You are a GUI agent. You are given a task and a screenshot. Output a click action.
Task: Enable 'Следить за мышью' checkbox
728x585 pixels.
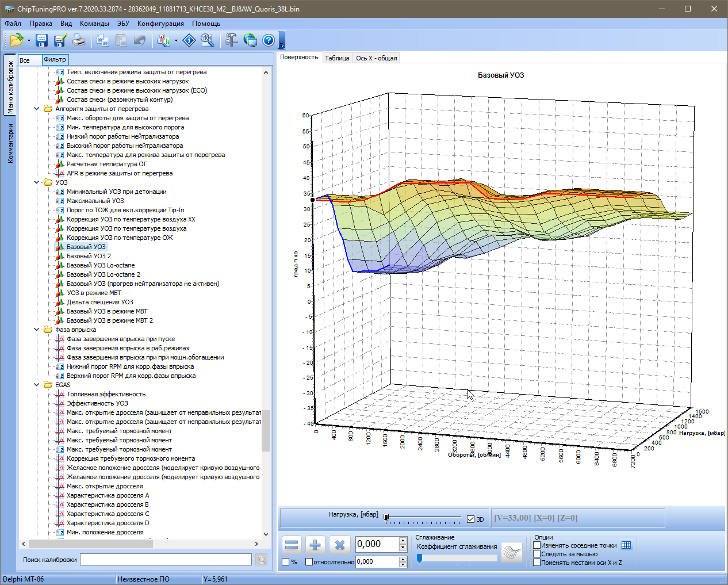pyautogui.click(x=537, y=554)
